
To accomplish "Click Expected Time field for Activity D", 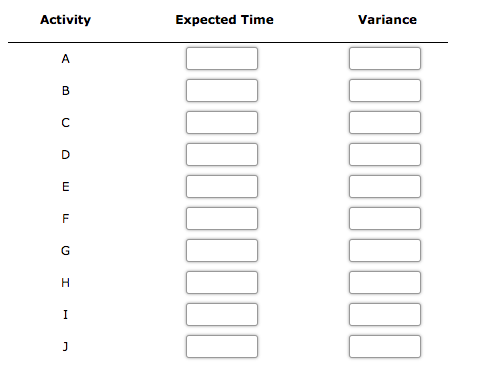I will [x=222, y=155].
